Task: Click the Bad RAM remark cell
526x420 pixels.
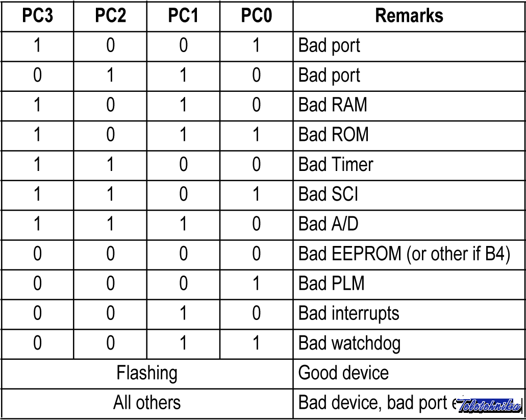Action: click(333, 105)
